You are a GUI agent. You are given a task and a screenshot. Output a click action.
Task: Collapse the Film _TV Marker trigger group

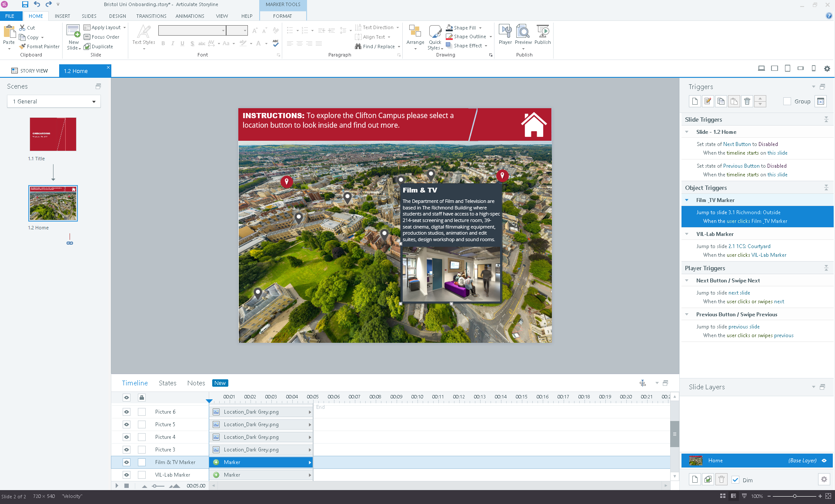(687, 200)
